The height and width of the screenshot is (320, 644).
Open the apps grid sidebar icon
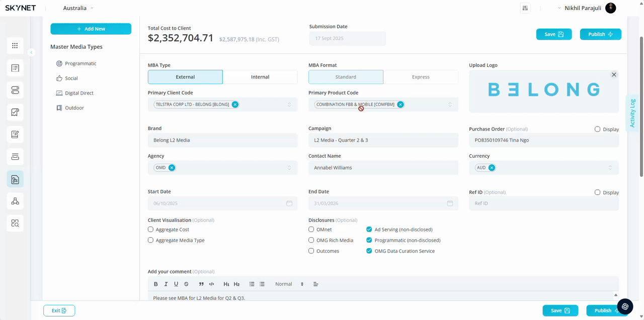tap(15, 46)
